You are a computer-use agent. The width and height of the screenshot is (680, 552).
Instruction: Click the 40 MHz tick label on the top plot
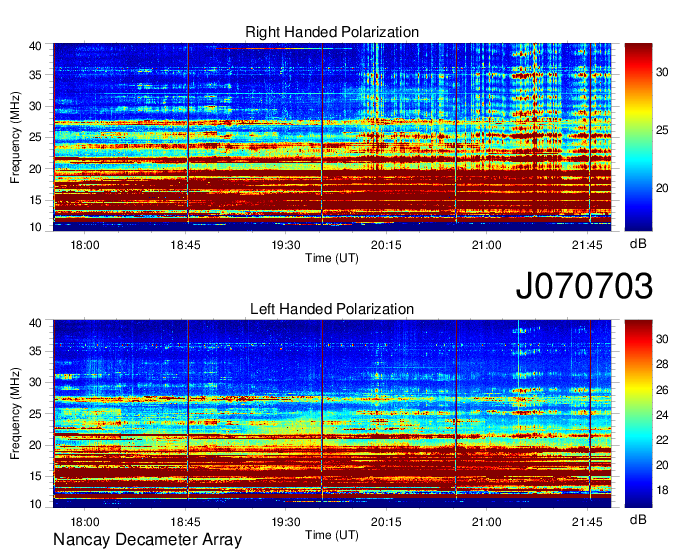(35, 46)
